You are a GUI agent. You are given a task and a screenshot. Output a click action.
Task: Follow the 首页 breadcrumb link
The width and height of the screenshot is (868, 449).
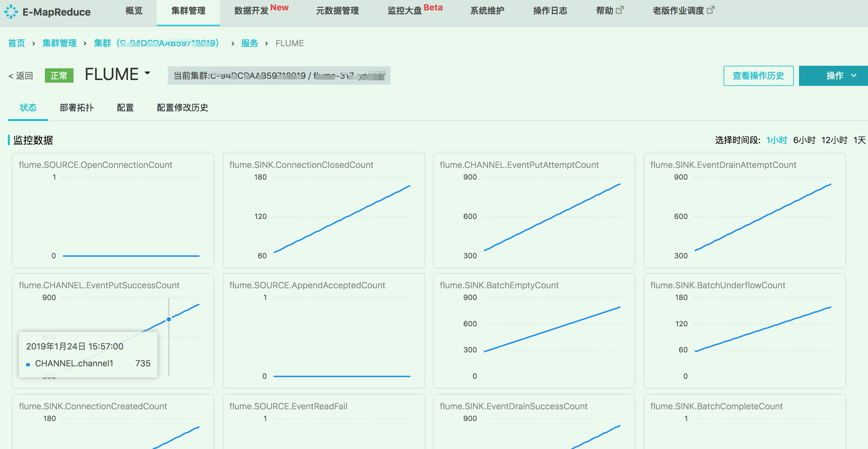click(17, 43)
